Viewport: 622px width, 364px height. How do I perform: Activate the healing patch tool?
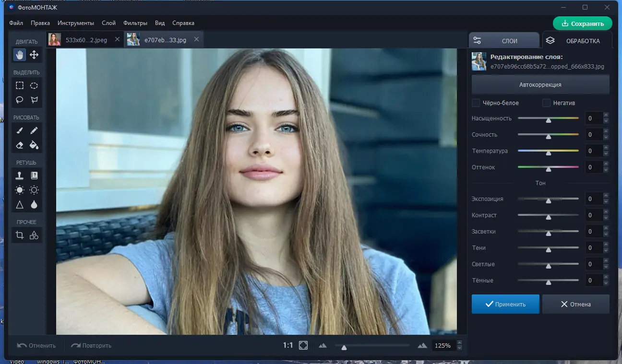coord(34,176)
